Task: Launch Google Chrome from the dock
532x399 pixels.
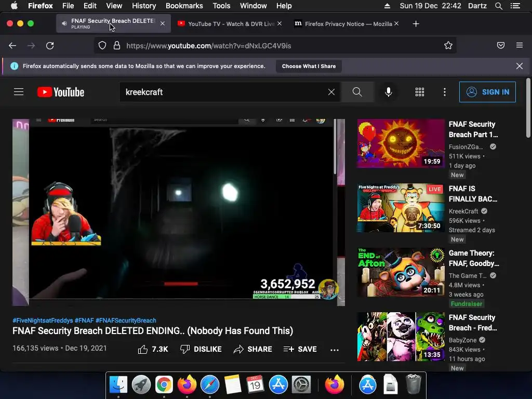Action: [x=164, y=385]
